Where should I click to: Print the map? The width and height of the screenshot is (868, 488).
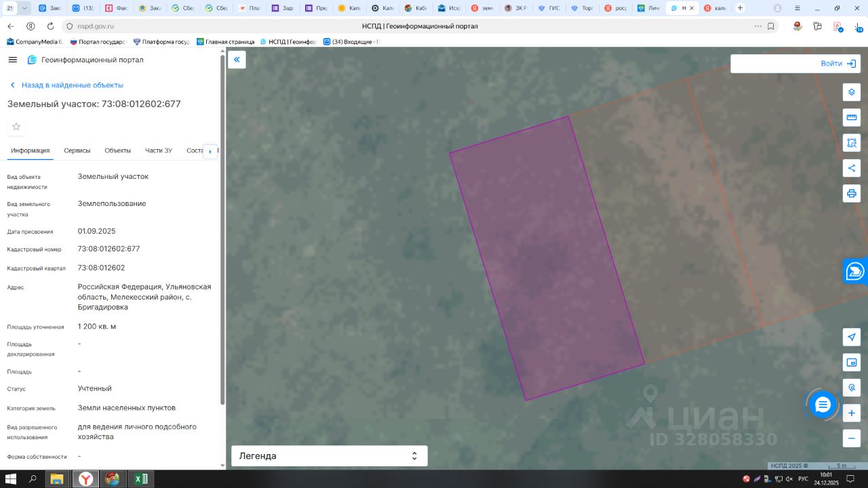pos(852,193)
